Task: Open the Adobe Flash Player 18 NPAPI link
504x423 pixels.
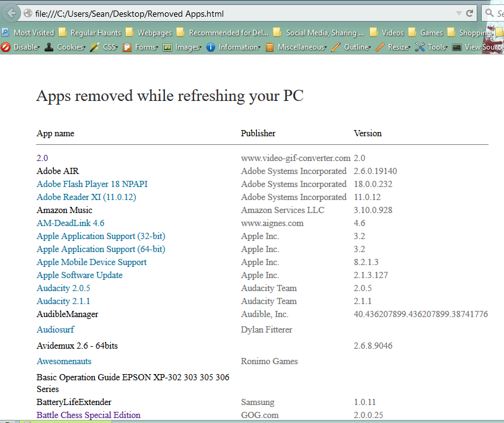Action: tap(92, 184)
